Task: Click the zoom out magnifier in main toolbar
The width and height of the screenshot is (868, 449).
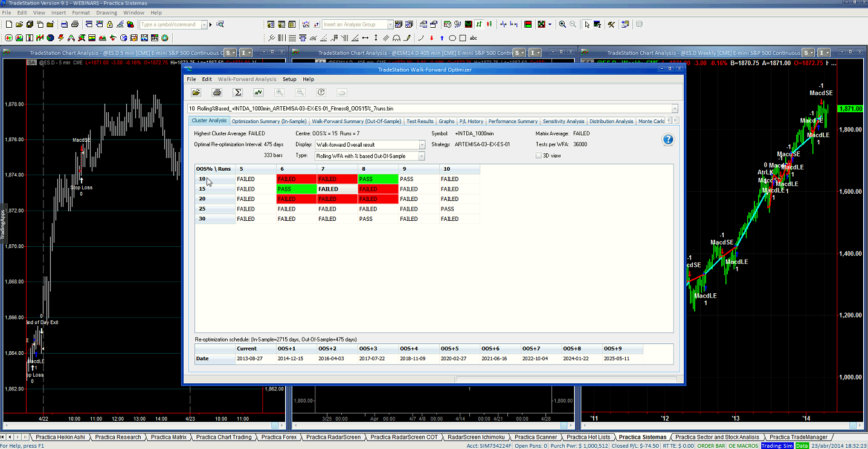Action: point(573,24)
